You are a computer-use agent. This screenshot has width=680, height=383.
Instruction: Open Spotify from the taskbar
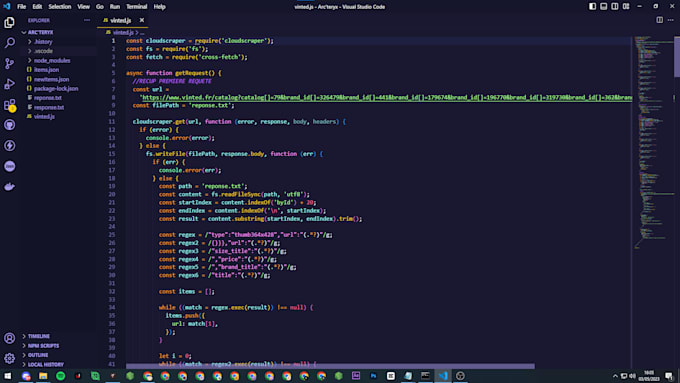point(61,376)
